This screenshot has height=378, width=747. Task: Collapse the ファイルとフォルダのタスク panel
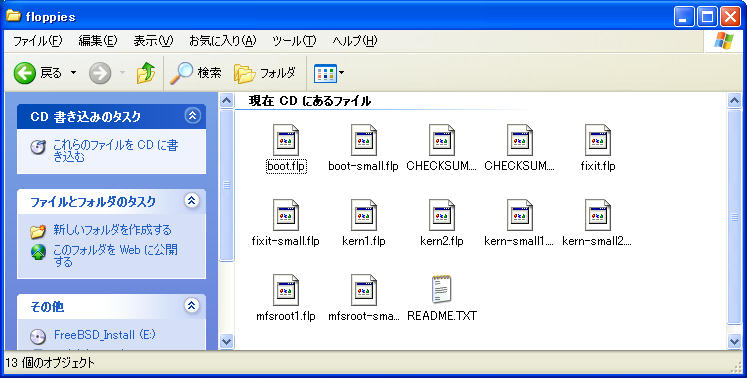[x=192, y=201]
